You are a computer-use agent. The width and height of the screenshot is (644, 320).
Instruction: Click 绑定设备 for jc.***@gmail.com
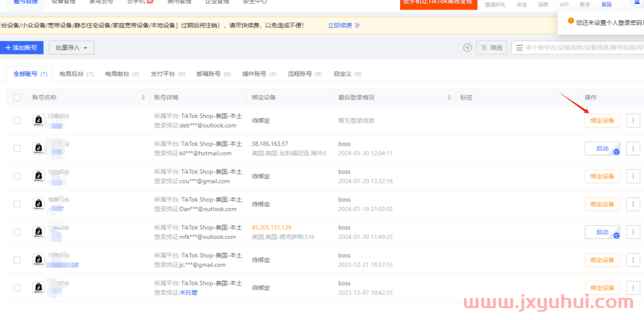pyautogui.click(x=602, y=260)
